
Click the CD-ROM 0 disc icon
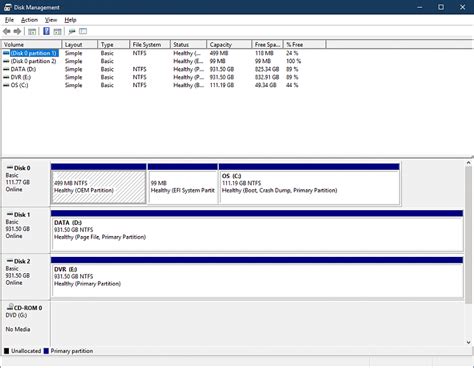click(x=10, y=307)
